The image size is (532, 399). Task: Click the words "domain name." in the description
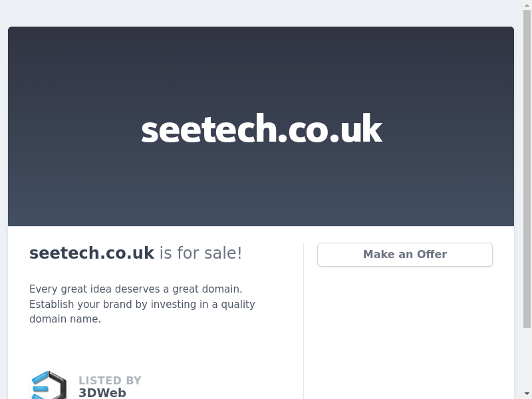pos(65,319)
